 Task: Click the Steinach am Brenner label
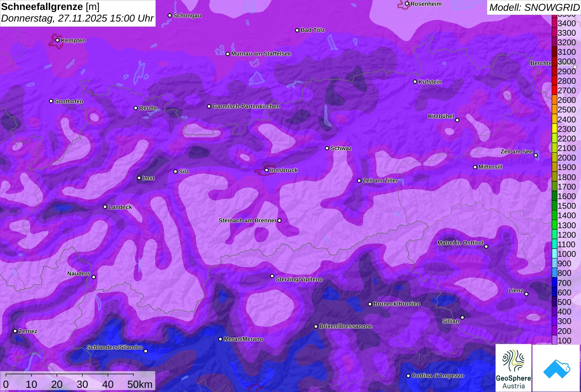pyautogui.click(x=247, y=221)
